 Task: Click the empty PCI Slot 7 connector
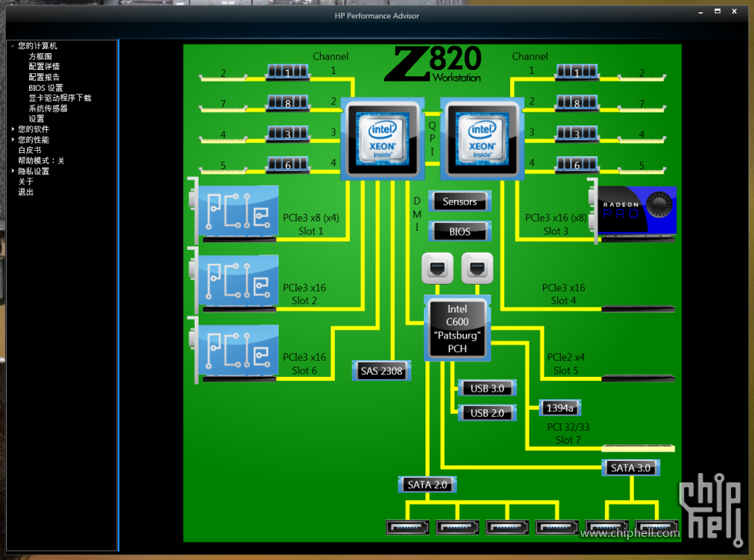pos(638,448)
